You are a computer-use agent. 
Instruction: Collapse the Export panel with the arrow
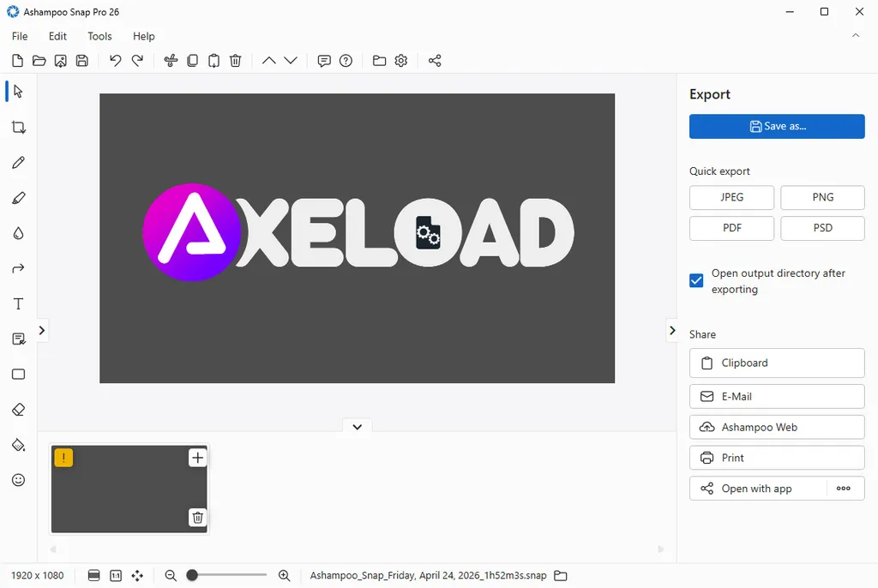pos(672,330)
